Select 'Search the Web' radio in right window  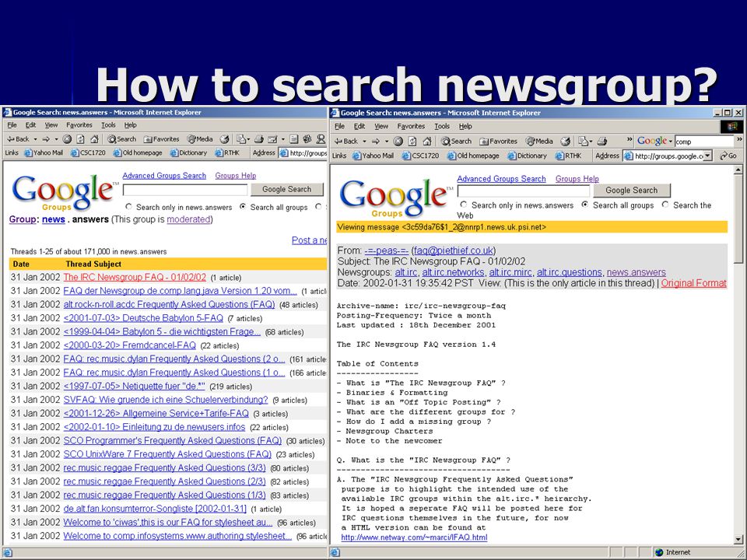665,205
